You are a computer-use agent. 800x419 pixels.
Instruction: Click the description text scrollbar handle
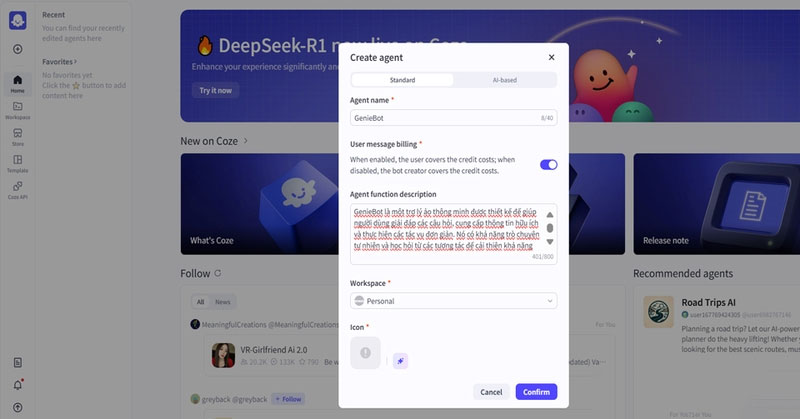click(550, 228)
